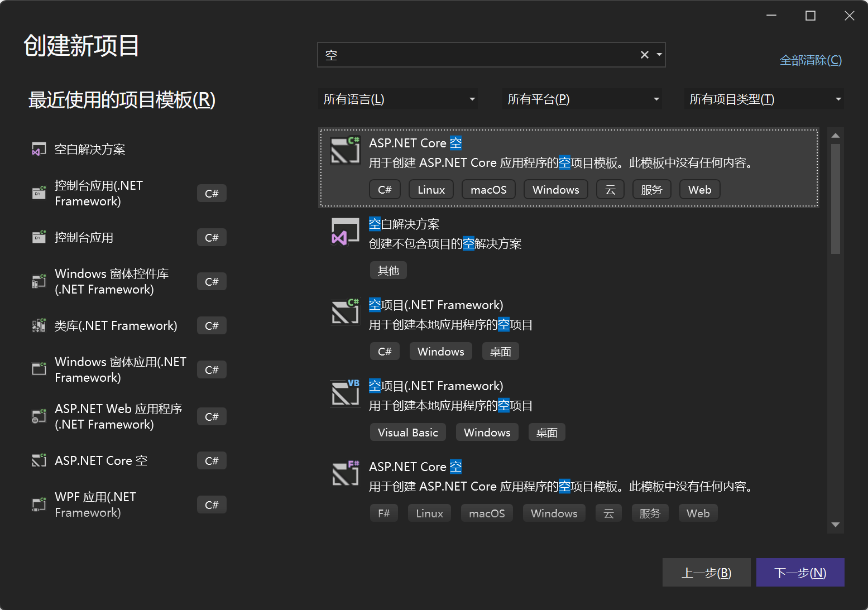Viewport: 868px width, 610px height.
Task: Choose recent template 类库(.NET Framework)
Action: (x=116, y=326)
